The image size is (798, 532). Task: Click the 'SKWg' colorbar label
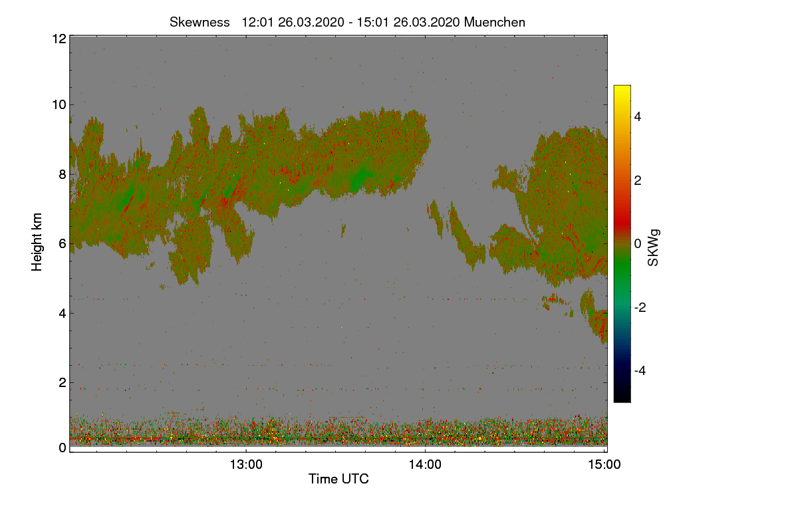coord(654,247)
